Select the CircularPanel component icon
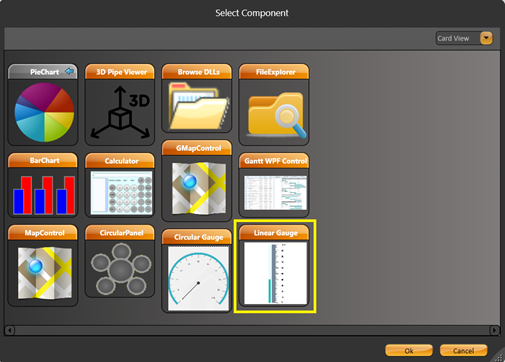The width and height of the screenshot is (505, 362). pos(121,269)
